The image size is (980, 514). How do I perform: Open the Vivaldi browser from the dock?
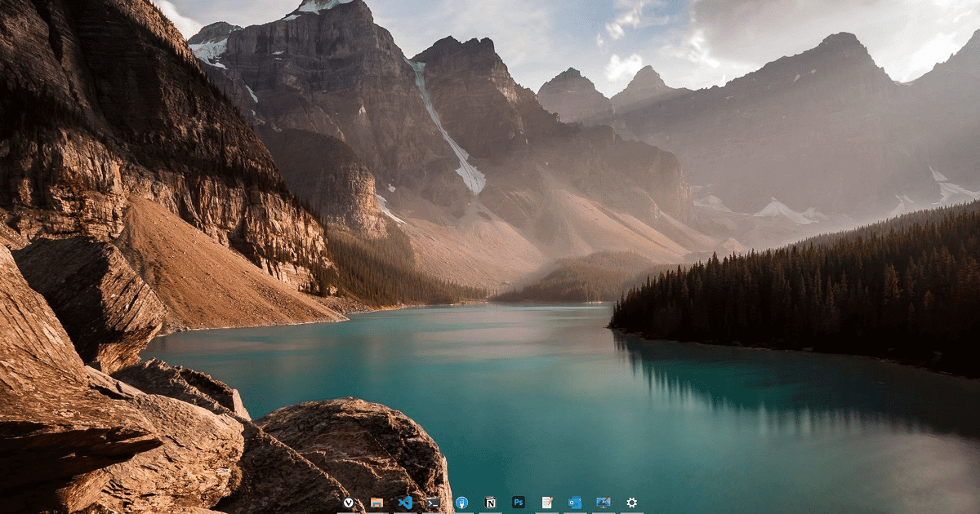[x=349, y=503]
